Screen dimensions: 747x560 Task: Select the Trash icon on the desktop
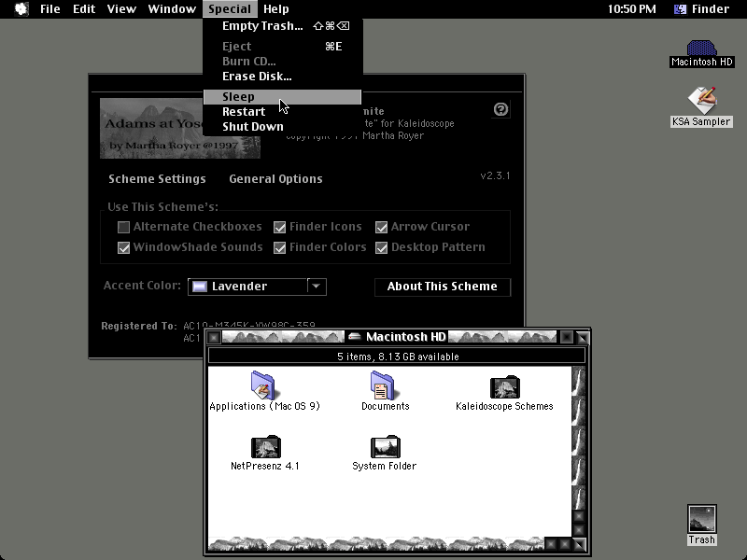(x=702, y=519)
